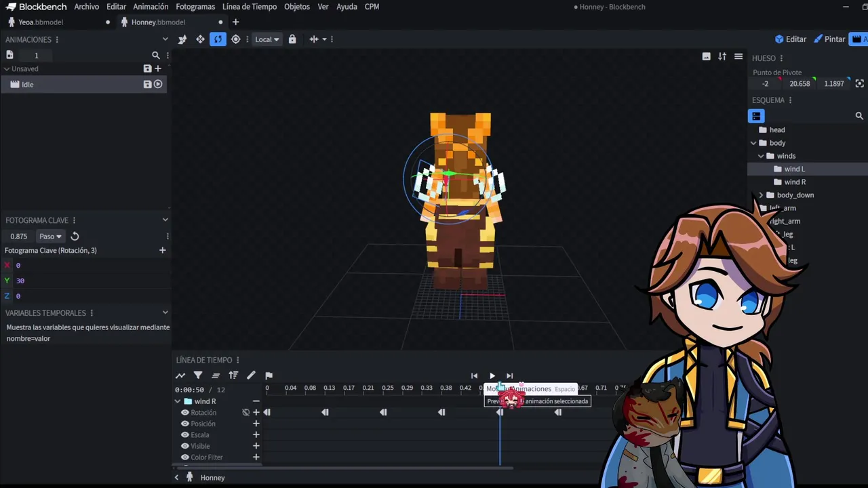
Task: Toggle the outliner view options button
Action: [x=756, y=116]
